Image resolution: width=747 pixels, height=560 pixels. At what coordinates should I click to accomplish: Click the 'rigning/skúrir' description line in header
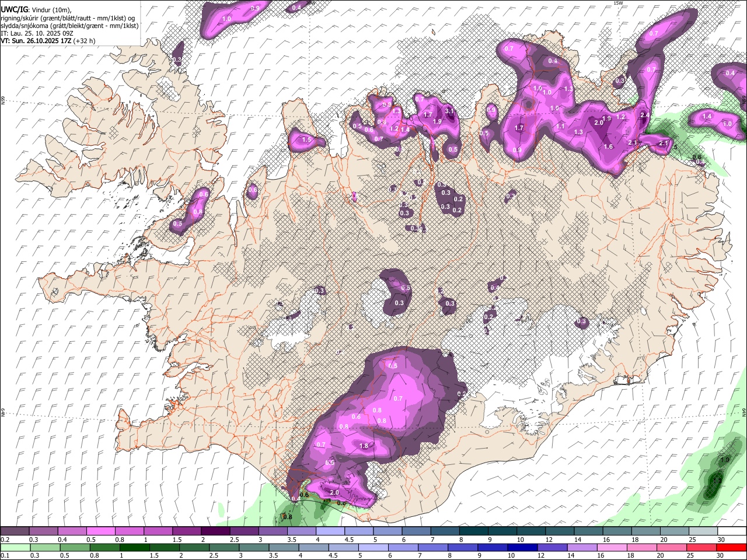click(68, 18)
